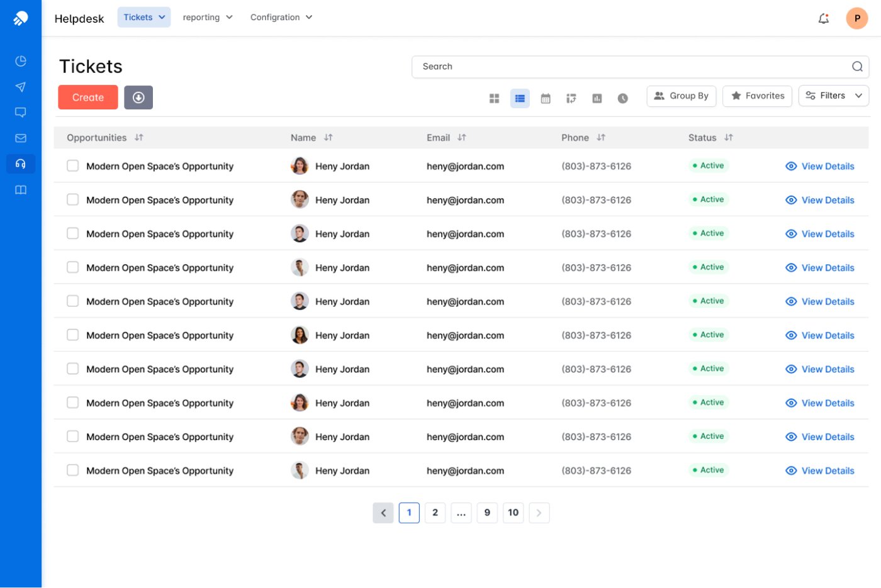Open the Tickets dropdown menu
Screen dimensions: 881x588
point(144,18)
